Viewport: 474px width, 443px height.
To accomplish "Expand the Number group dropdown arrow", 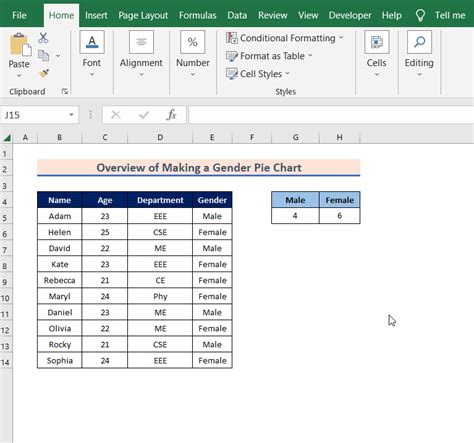I will 193,75.
